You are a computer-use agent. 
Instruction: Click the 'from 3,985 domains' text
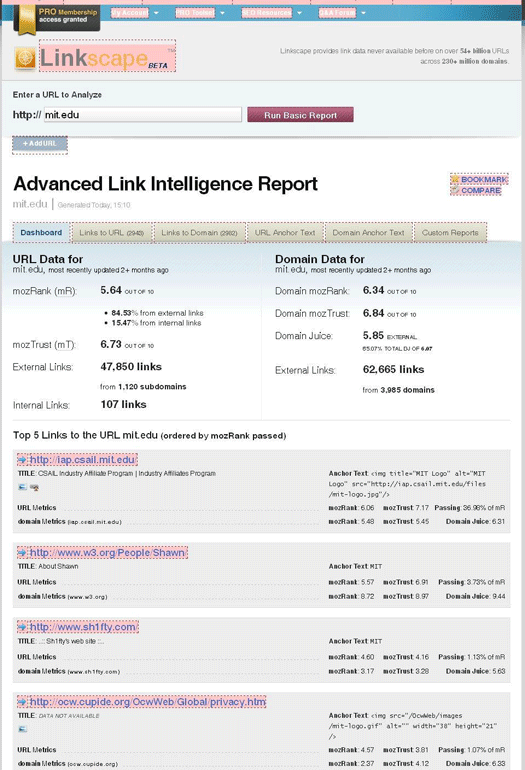click(x=399, y=390)
